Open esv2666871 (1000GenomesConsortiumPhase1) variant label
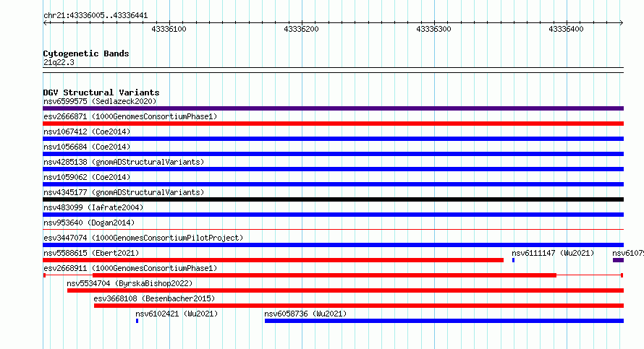This screenshot has height=349, width=644. [130, 116]
